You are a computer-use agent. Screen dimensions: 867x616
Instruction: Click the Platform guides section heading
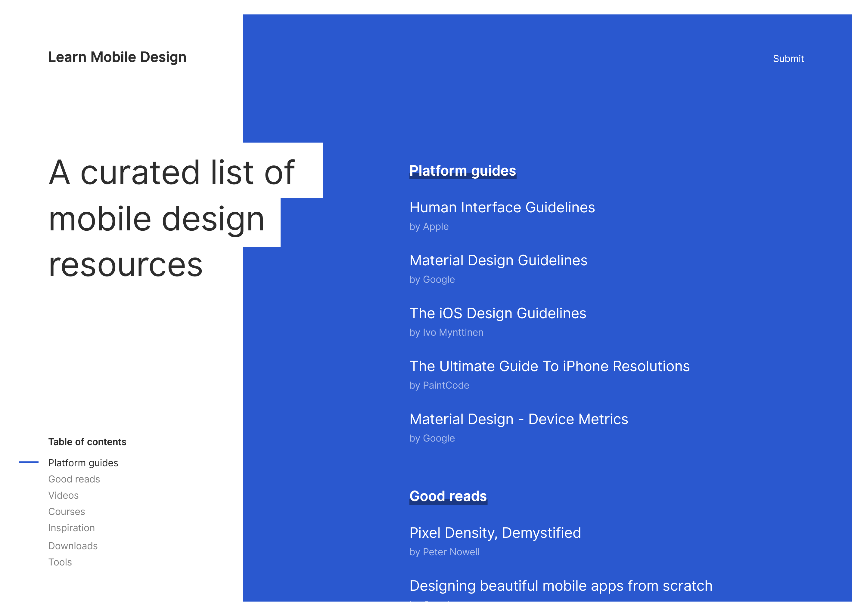click(462, 170)
